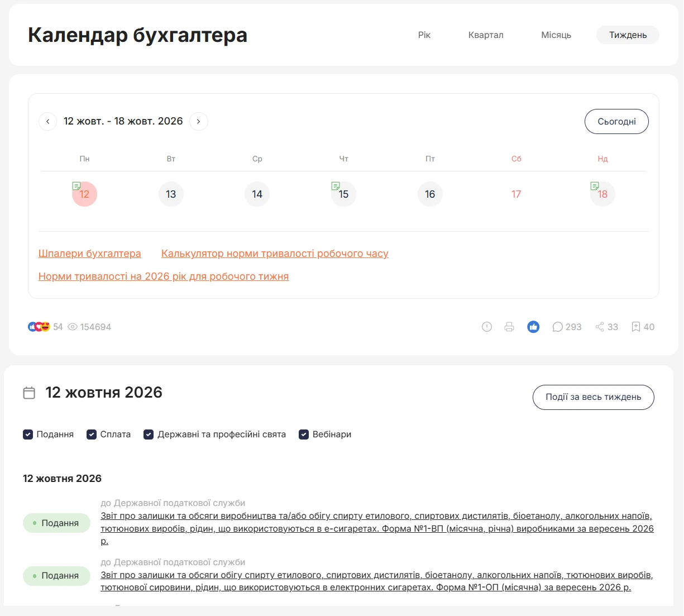This screenshot has height=616, width=684.
Task: Uncheck the Сплата filter checkbox
Action: (92, 434)
